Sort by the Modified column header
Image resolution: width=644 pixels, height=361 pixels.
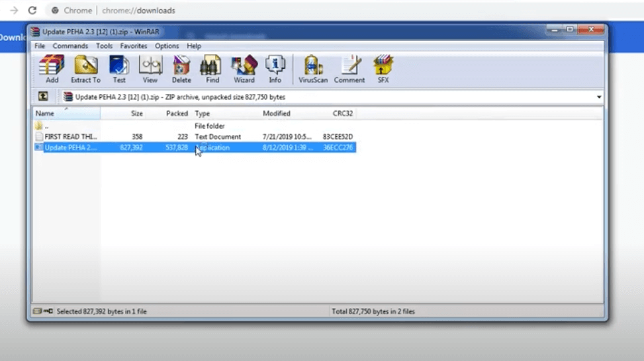(x=289, y=113)
